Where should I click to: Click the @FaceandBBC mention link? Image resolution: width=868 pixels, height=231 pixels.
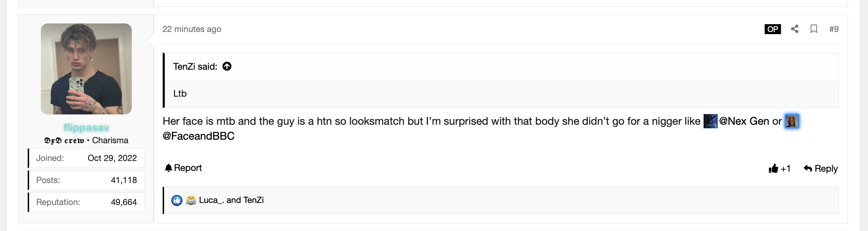click(x=199, y=136)
